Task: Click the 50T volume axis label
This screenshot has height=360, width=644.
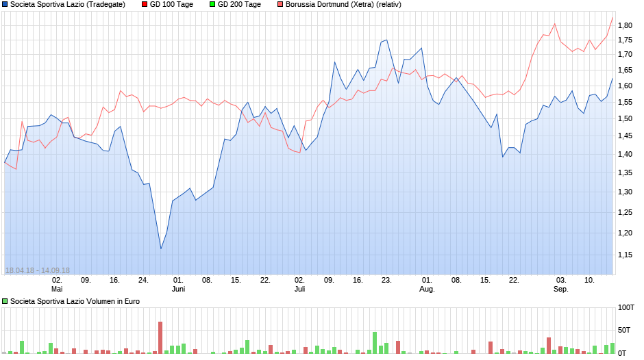Action: coord(624,330)
